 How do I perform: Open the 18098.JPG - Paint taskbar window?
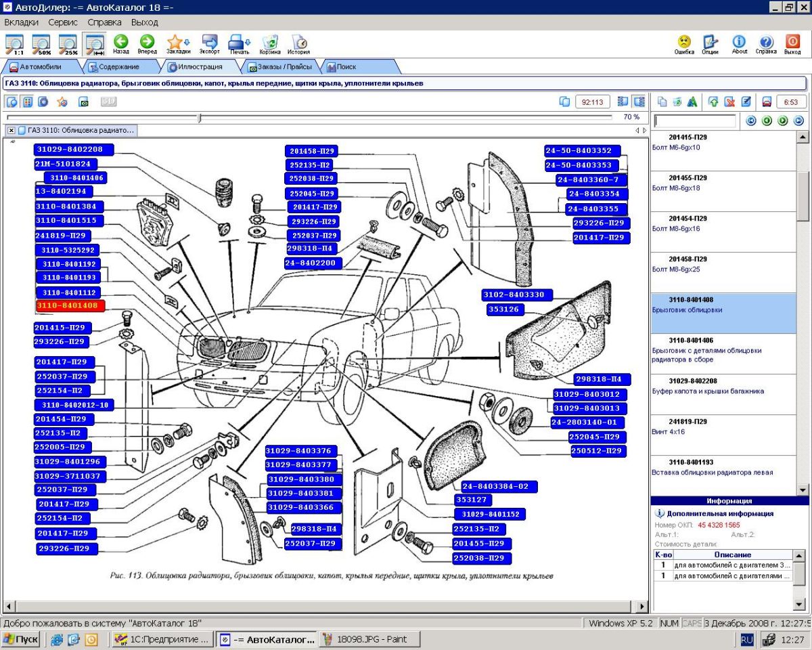[370, 639]
